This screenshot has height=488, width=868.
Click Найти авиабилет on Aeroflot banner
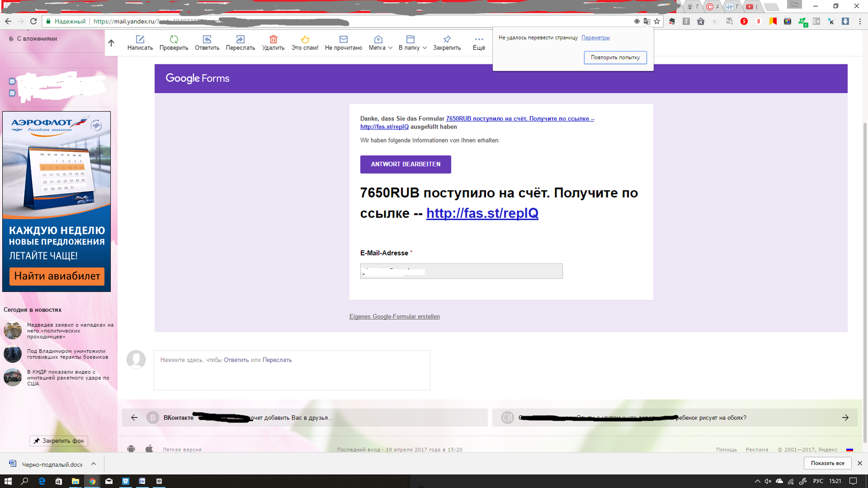click(57, 277)
